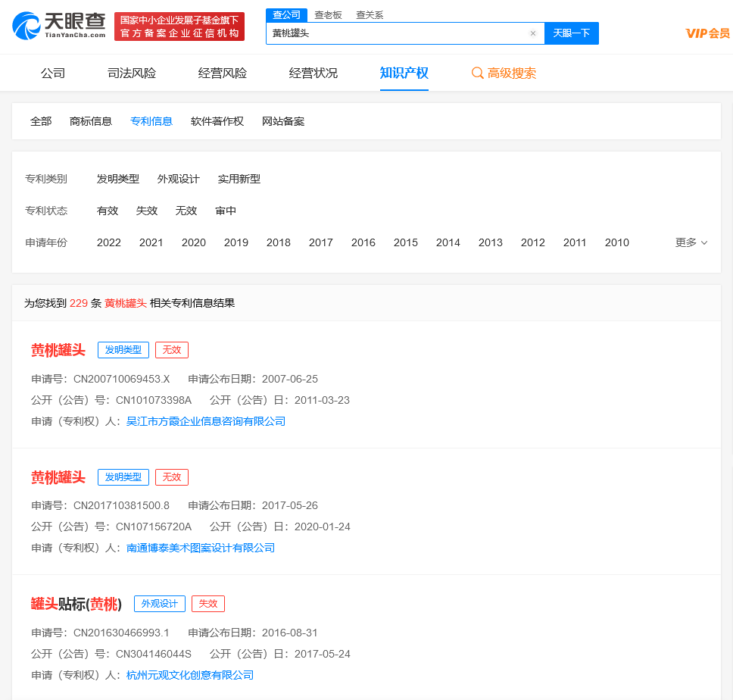Select the 查关系 search tab
The image size is (733, 700).
pyautogui.click(x=370, y=15)
